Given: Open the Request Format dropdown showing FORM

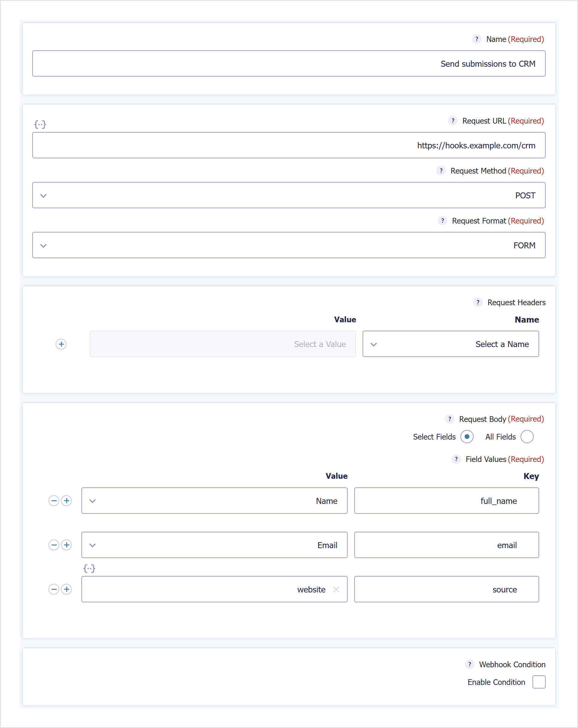Looking at the screenshot, I should [289, 245].
